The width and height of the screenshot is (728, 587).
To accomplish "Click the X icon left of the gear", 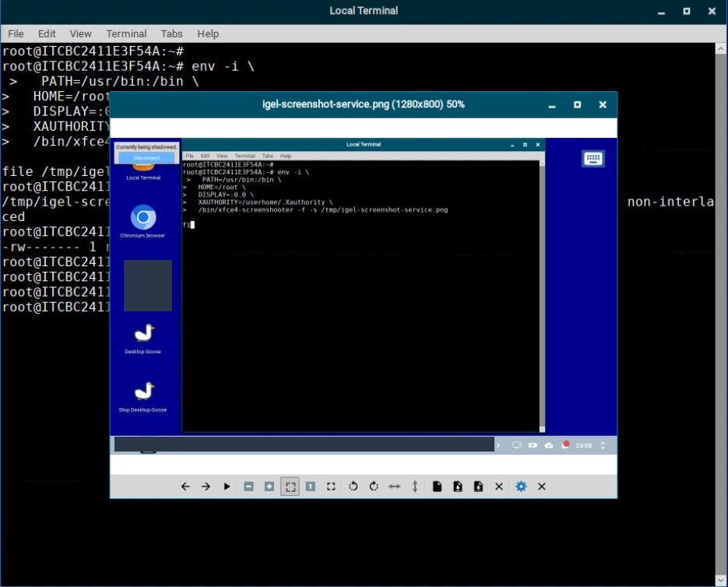I will point(499,487).
